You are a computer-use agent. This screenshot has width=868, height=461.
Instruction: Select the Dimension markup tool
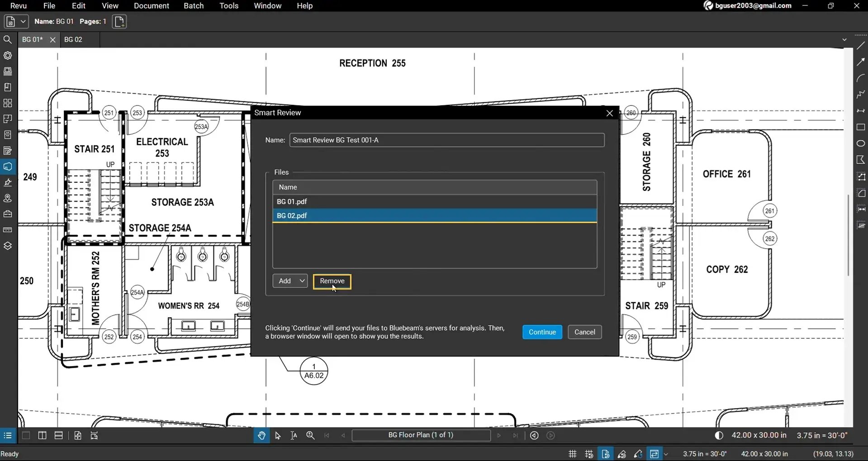[x=861, y=111]
